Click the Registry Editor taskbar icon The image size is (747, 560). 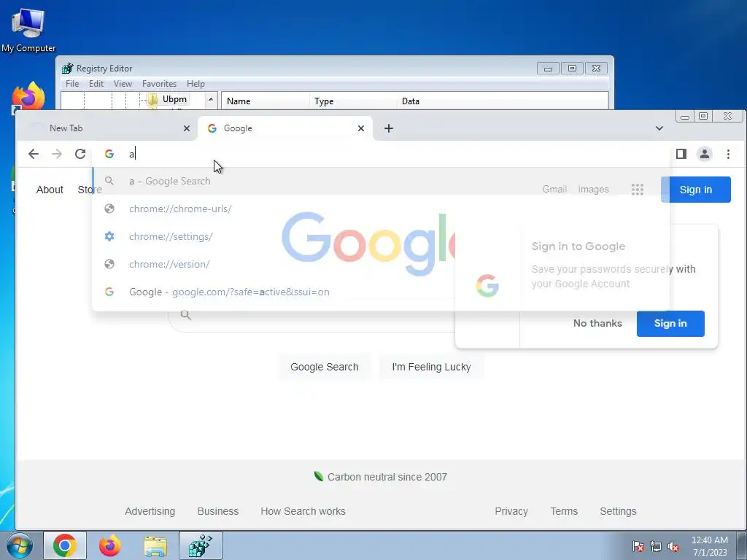[x=200, y=545]
